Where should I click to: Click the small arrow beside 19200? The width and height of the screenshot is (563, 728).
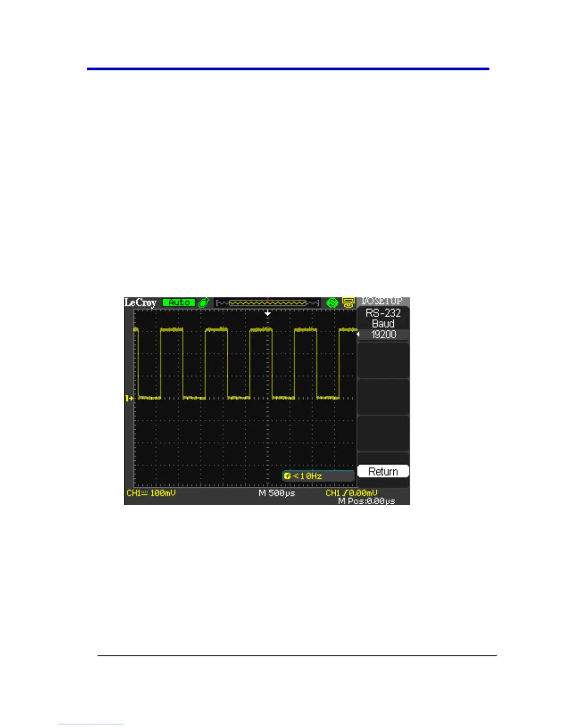click(x=358, y=334)
